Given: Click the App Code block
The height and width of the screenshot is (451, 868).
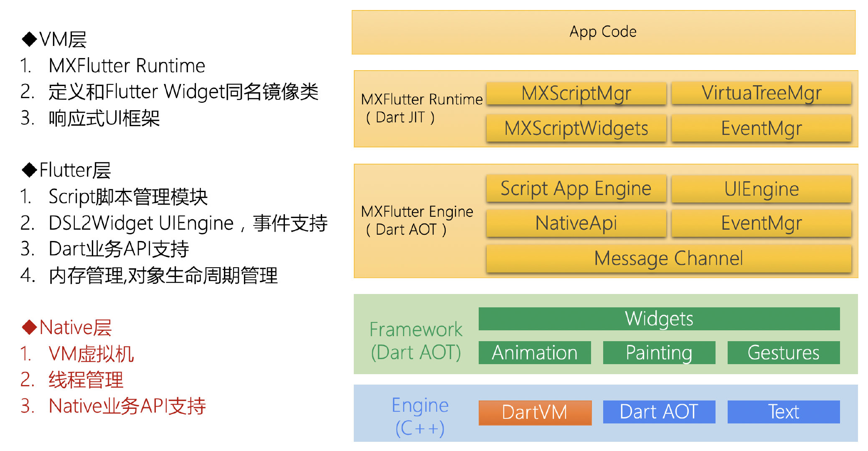Looking at the screenshot, I should point(604,32).
